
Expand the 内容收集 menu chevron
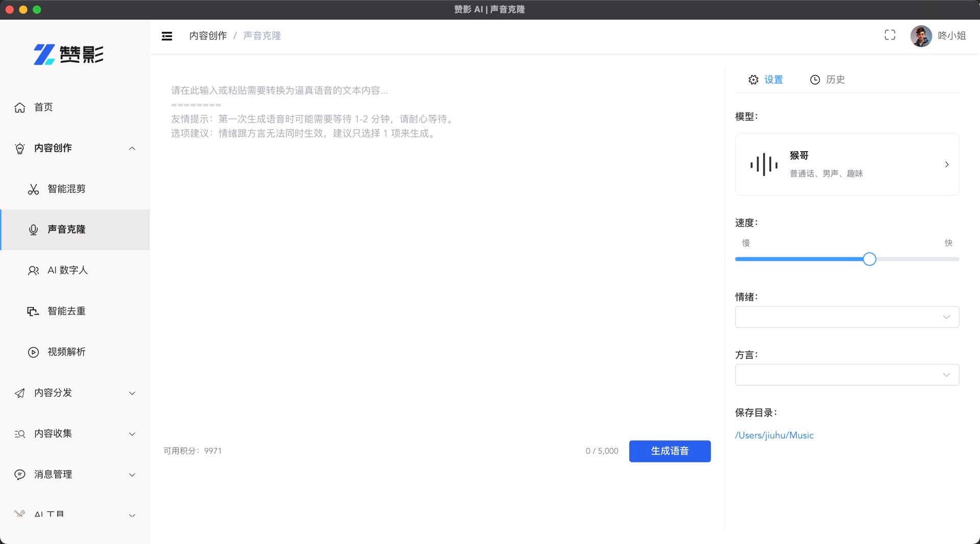tap(132, 434)
